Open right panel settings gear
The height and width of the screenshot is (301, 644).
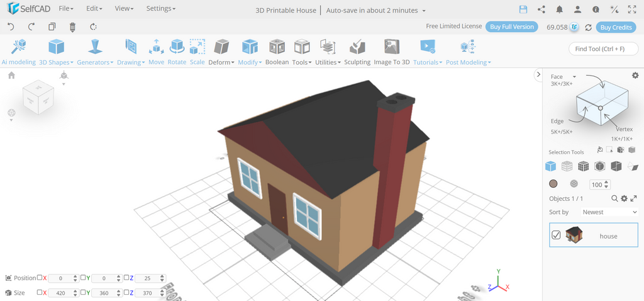[635, 76]
